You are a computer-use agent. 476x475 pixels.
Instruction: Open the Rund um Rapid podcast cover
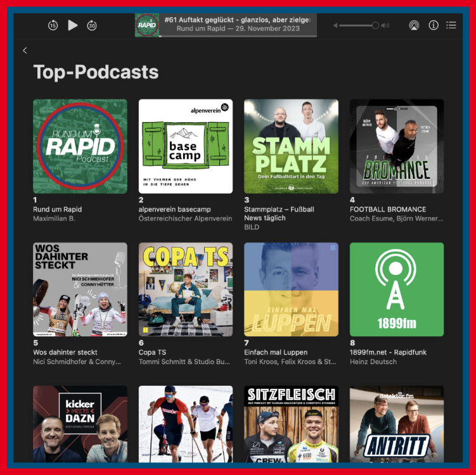[x=80, y=146]
